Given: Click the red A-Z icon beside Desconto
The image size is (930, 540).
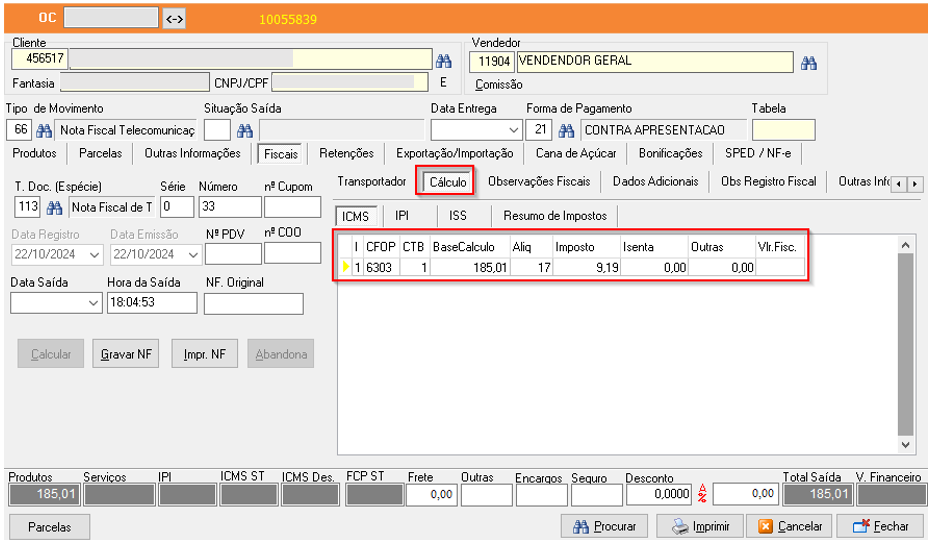Looking at the screenshot, I should (702, 493).
